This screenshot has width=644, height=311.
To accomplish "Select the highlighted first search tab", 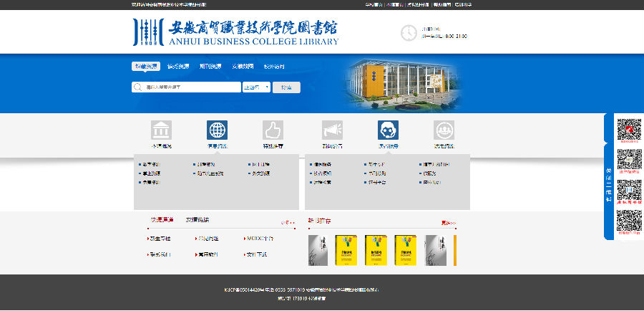I will (145, 67).
